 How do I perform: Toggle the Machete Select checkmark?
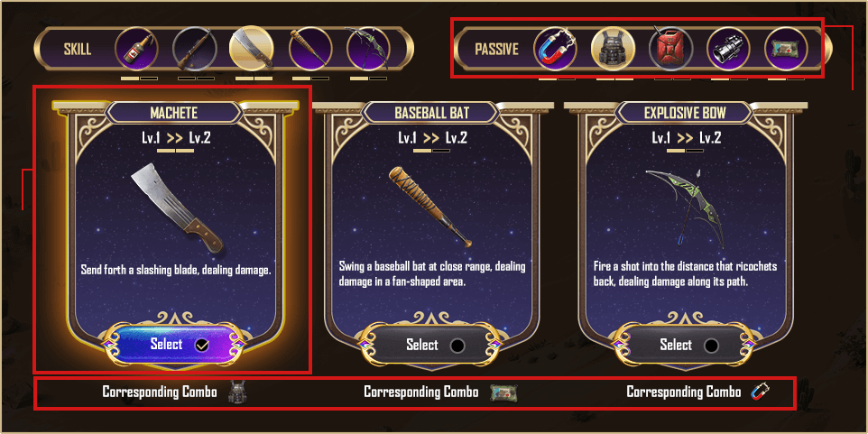(202, 346)
